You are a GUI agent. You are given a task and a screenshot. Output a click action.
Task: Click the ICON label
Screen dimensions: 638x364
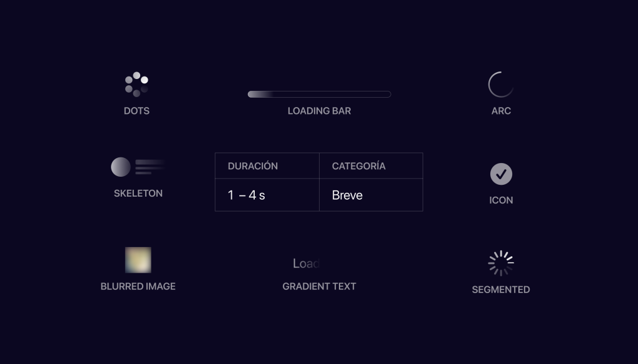pyautogui.click(x=501, y=200)
